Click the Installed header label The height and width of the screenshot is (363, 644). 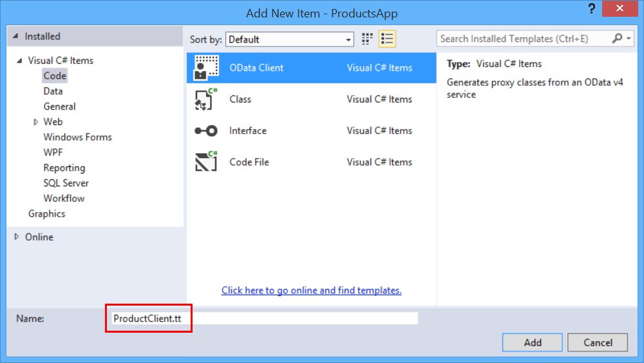point(43,36)
